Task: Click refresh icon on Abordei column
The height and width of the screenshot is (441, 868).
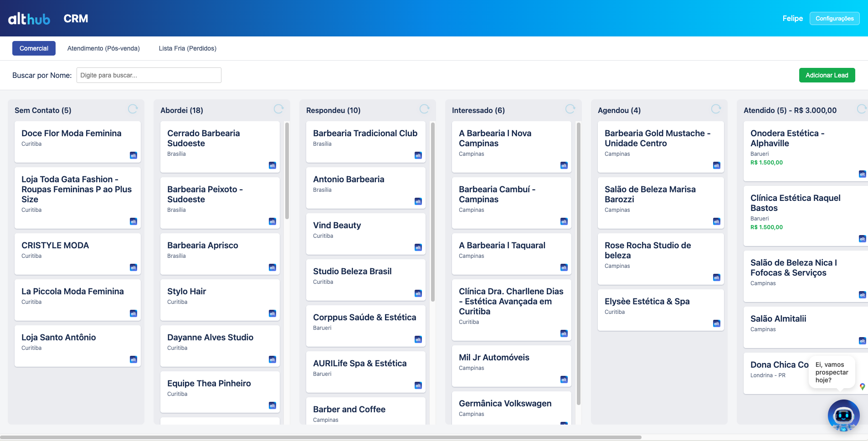Action: (278, 109)
